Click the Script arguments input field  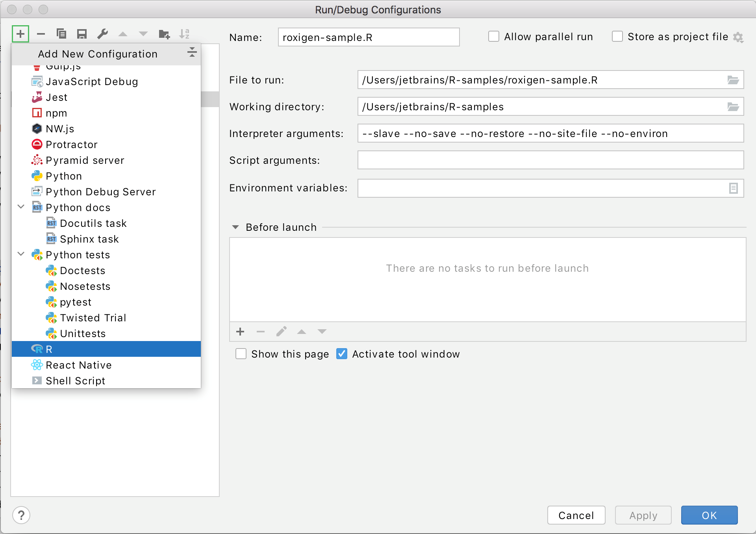550,160
